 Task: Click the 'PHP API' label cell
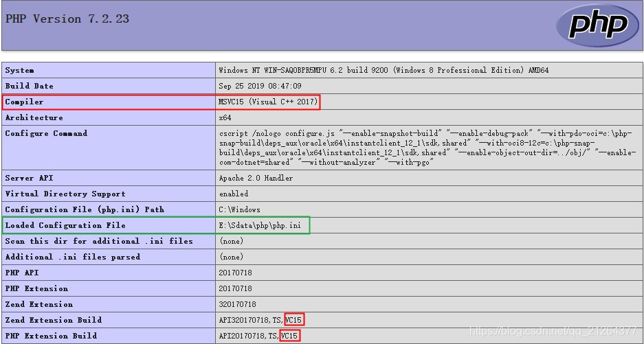coord(109,273)
